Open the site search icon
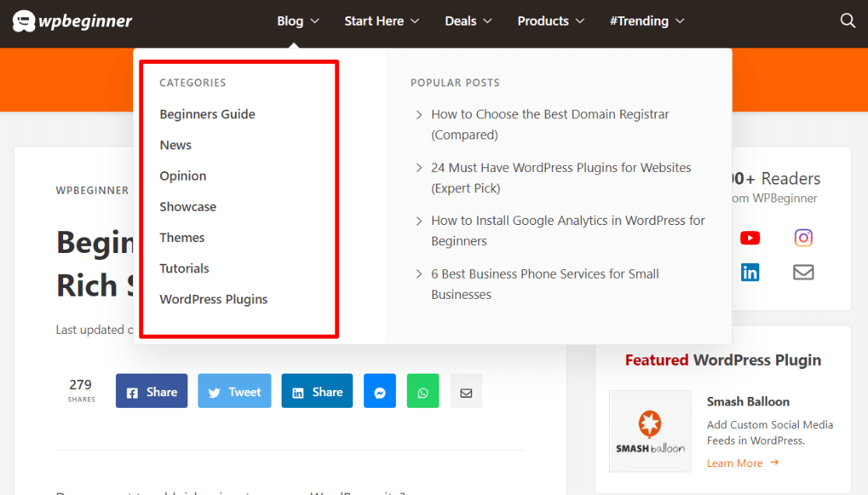 tap(847, 21)
